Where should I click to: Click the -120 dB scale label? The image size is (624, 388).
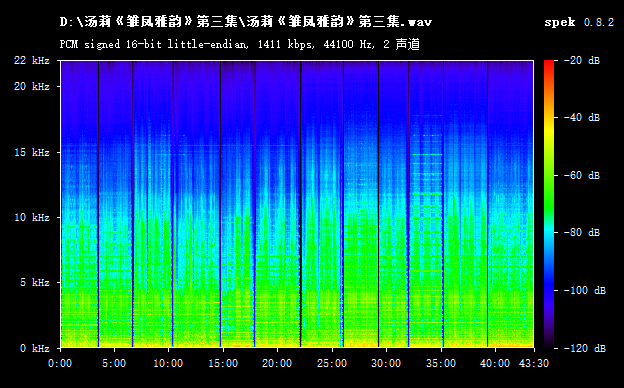(x=585, y=349)
